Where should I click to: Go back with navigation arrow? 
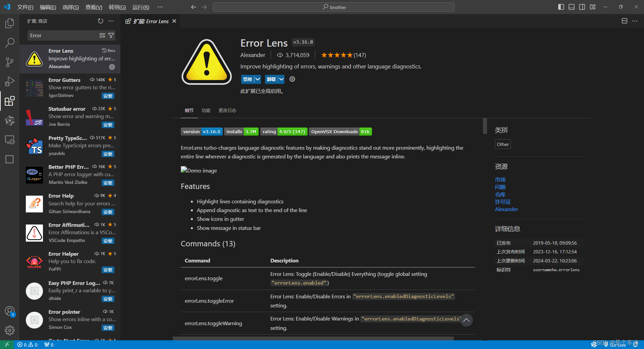194,7
